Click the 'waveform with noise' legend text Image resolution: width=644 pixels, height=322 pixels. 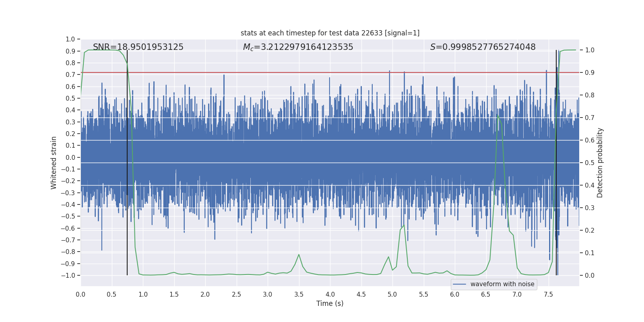tap(502, 284)
